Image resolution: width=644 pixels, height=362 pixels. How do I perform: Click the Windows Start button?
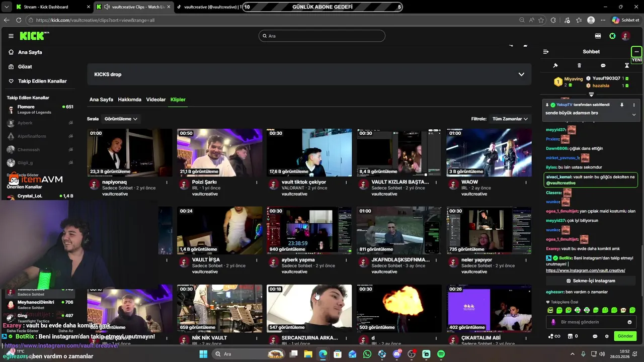(203, 354)
